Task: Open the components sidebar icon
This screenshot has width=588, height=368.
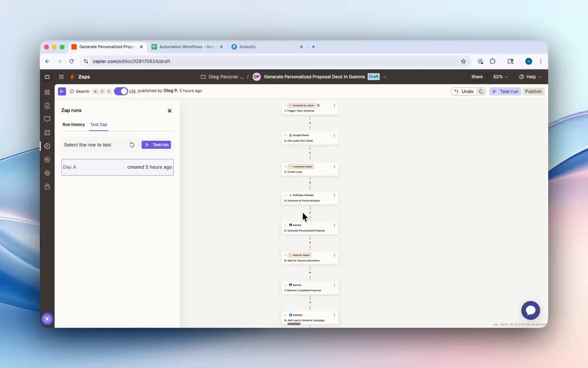Action: 47,93
